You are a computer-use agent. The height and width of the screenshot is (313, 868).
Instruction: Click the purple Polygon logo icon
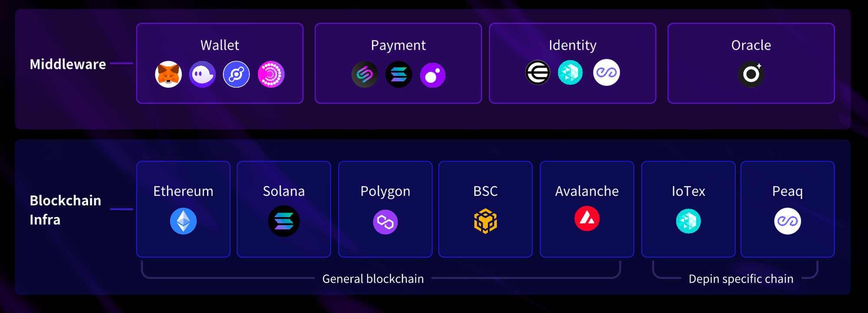[x=385, y=222]
